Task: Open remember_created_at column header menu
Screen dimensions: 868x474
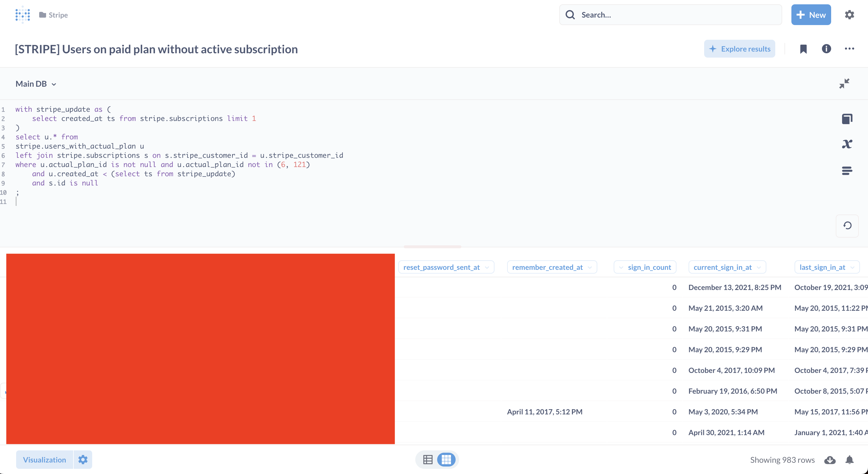Action: coord(551,267)
